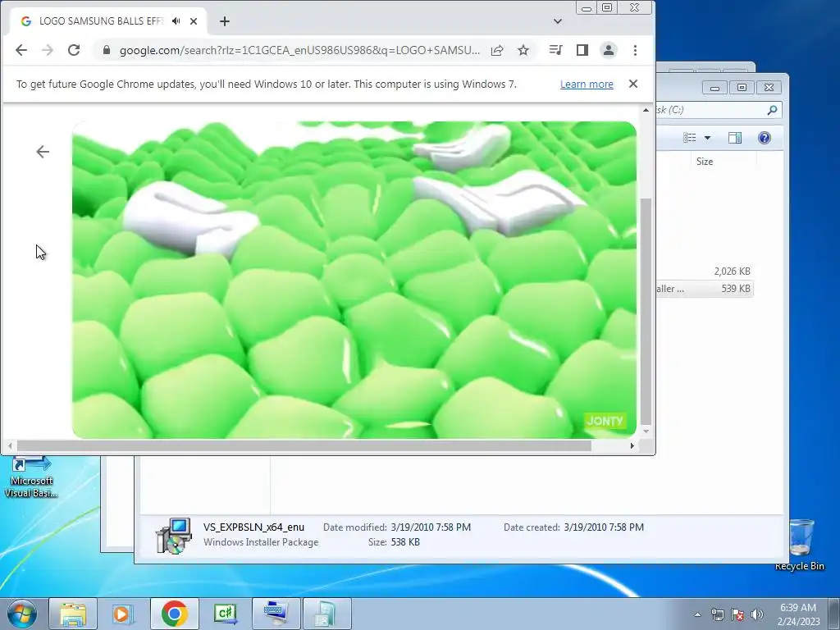
Task: Click the date modified value 3/19/2010 7:58 PM
Action: click(x=431, y=527)
